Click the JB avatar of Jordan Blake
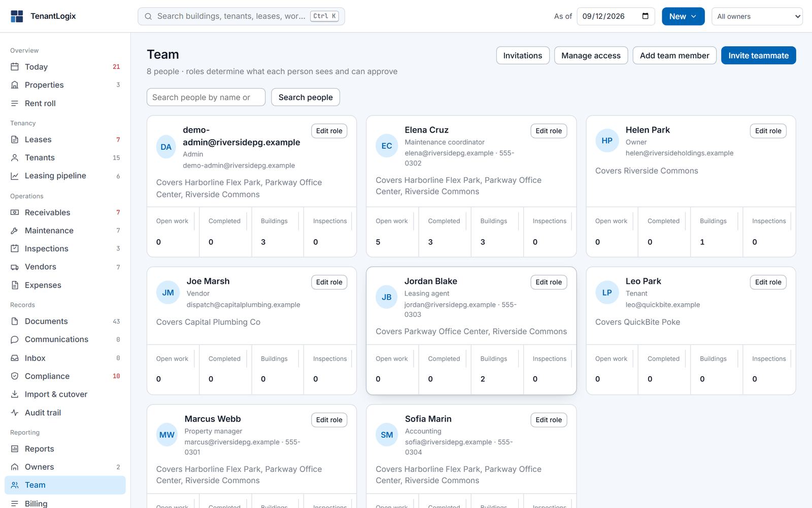Image resolution: width=812 pixels, height=508 pixels. [x=387, y=297]
